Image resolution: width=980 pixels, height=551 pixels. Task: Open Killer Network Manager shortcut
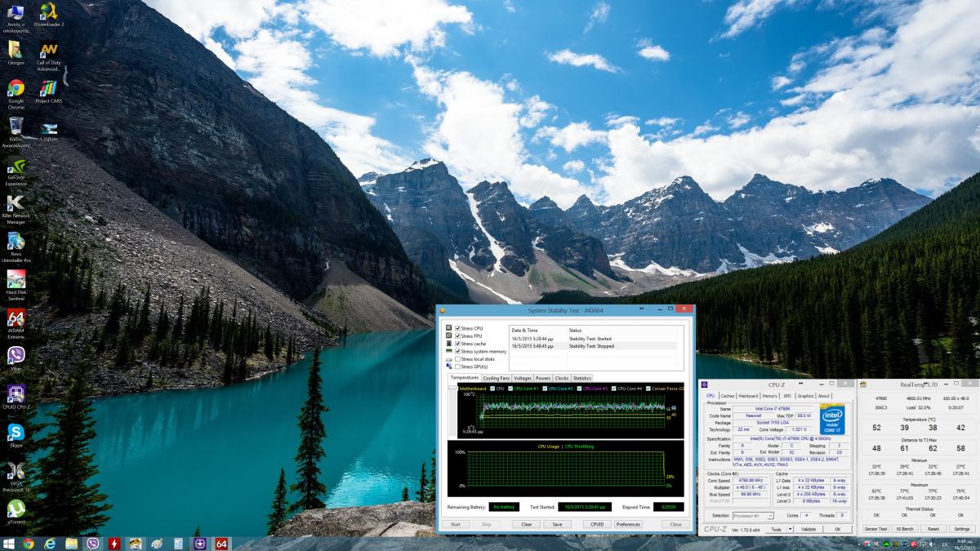[x=16, y=210]
